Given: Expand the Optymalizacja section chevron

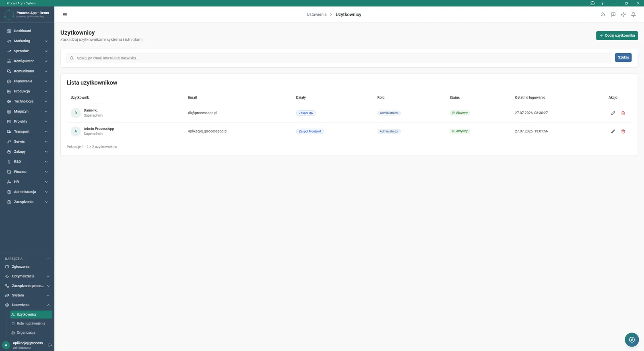Looking at the screenshot, I should (48, 276).
